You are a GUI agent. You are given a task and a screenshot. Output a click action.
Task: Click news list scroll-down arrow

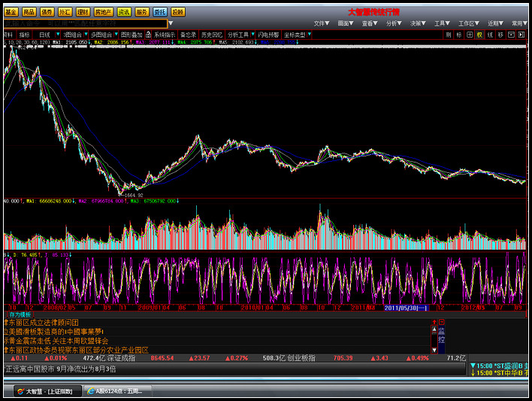[x=434, y=350]
